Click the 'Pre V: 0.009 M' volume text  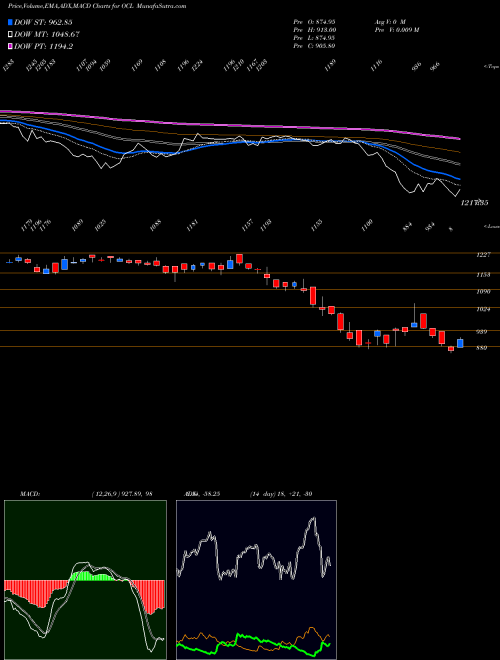click(x=396, y=30)
